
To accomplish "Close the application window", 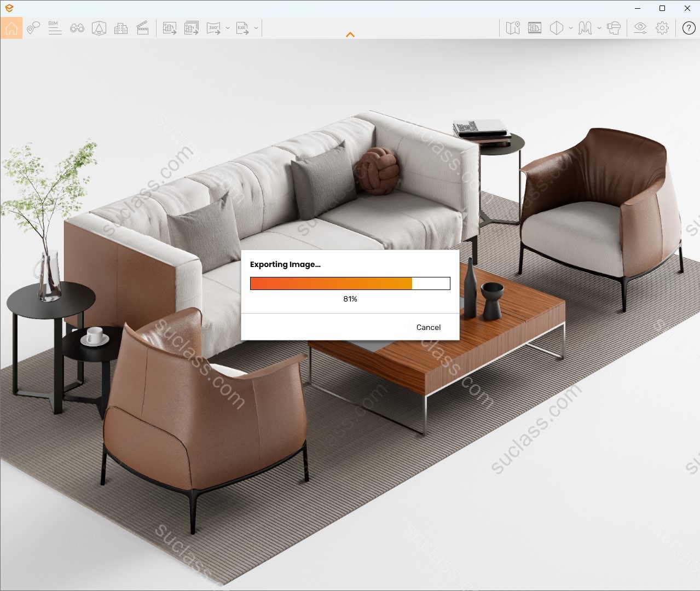I will tap(687, 8).
